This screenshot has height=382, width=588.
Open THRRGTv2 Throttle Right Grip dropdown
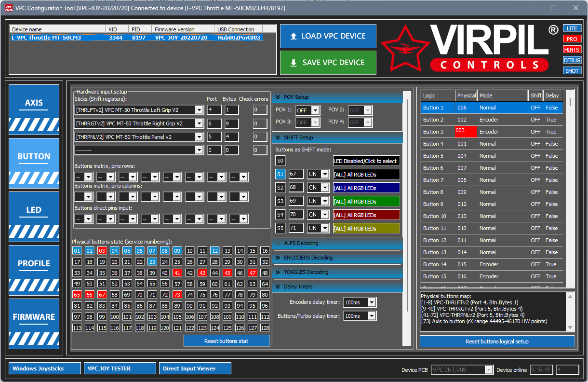coord(199,123)
